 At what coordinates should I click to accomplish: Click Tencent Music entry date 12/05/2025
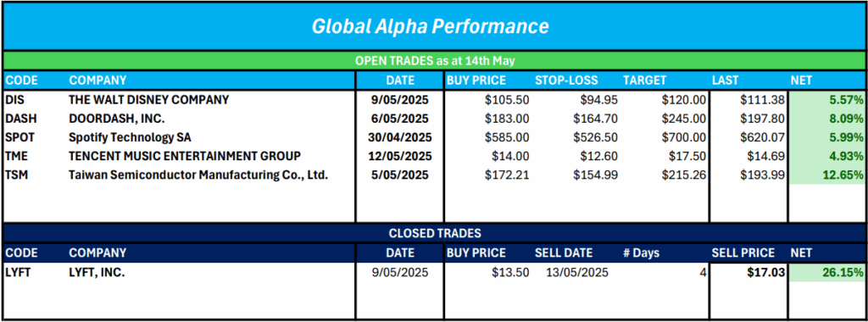(x=400, y=156)
